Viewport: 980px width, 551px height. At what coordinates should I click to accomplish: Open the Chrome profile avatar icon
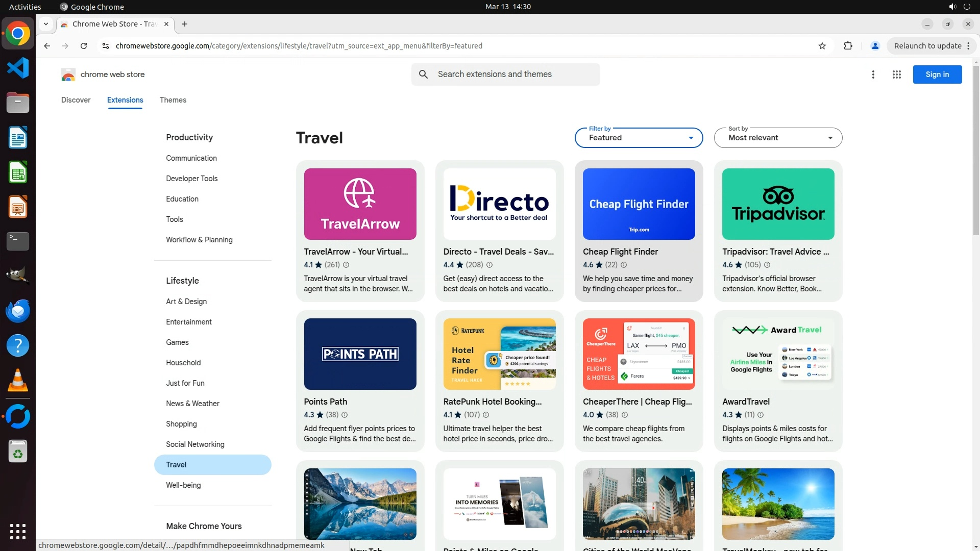[875, 46]
